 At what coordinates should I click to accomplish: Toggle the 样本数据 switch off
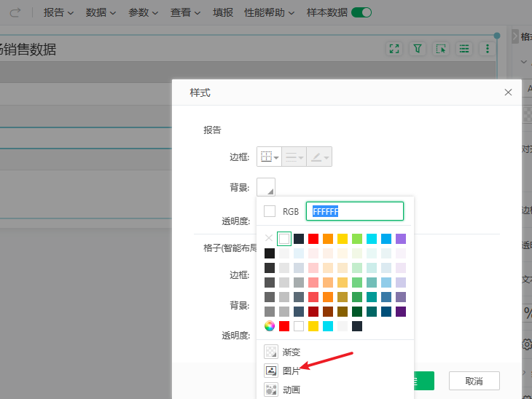click(361, 12)
